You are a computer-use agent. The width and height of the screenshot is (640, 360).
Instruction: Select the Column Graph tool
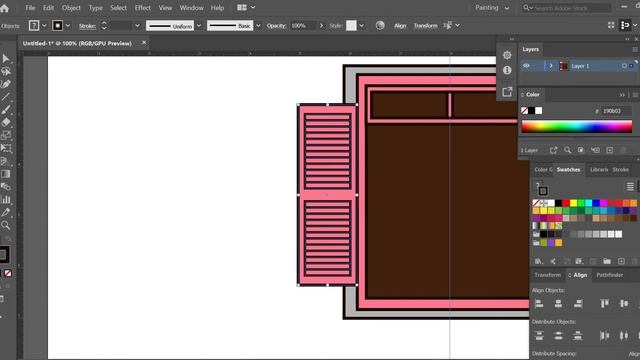click(6, 200)
